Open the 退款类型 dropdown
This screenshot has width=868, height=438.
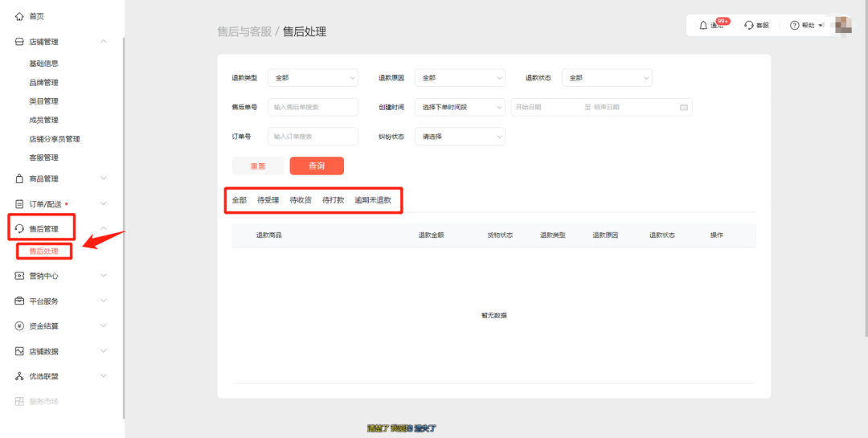313,78
